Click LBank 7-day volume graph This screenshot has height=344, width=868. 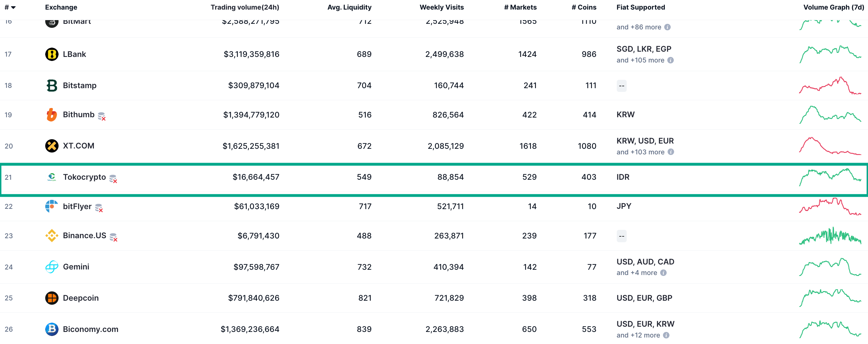[x=830, y=54]
